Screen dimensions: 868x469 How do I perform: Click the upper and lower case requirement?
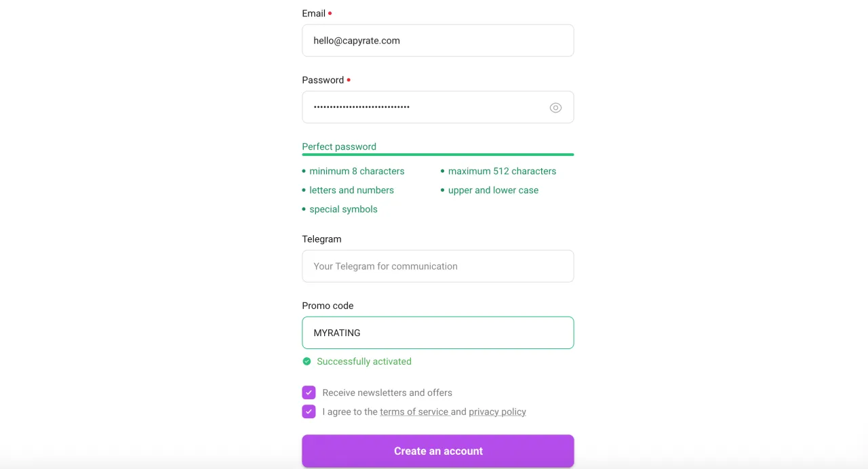click(493, 190)
